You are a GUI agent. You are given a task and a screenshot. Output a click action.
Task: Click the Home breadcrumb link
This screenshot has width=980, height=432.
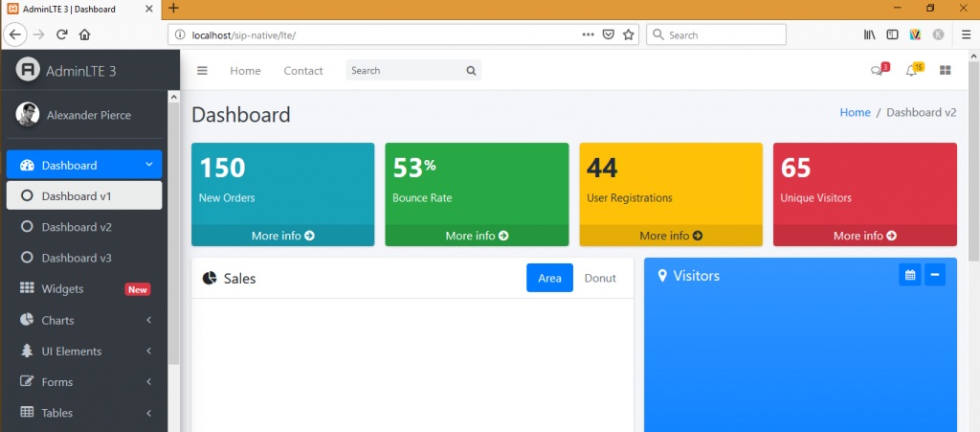point(855,112)
